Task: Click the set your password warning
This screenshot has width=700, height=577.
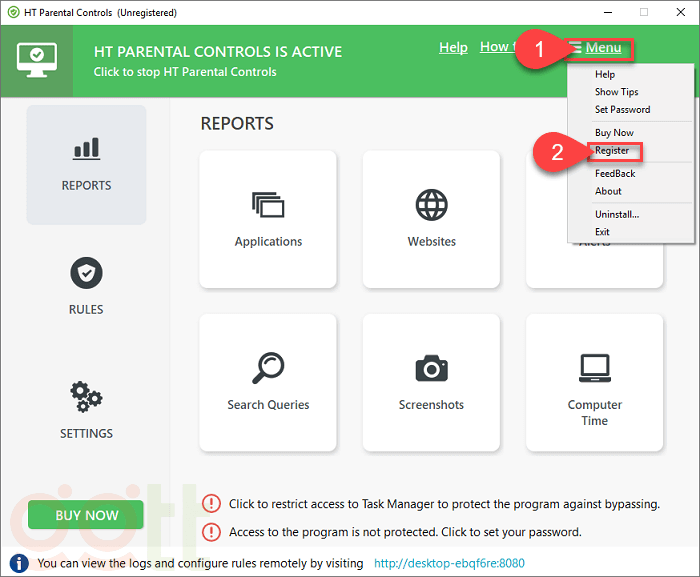Action: pyautogui.click(x=404, y=532)
